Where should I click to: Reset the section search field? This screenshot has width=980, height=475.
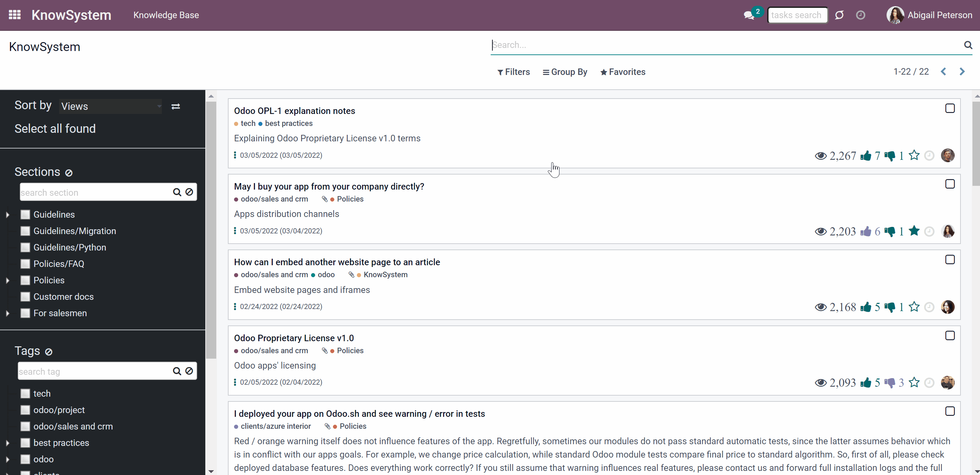coord(189,192)
